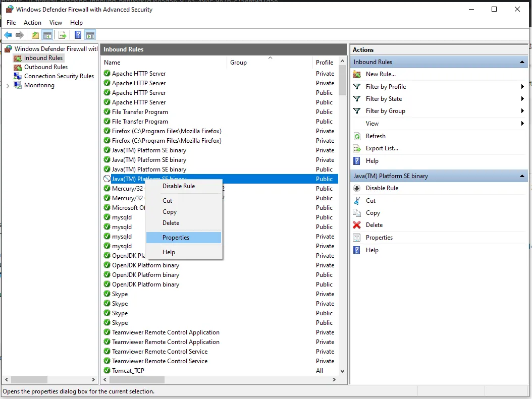Click the Name column header

tap(164, 63)
